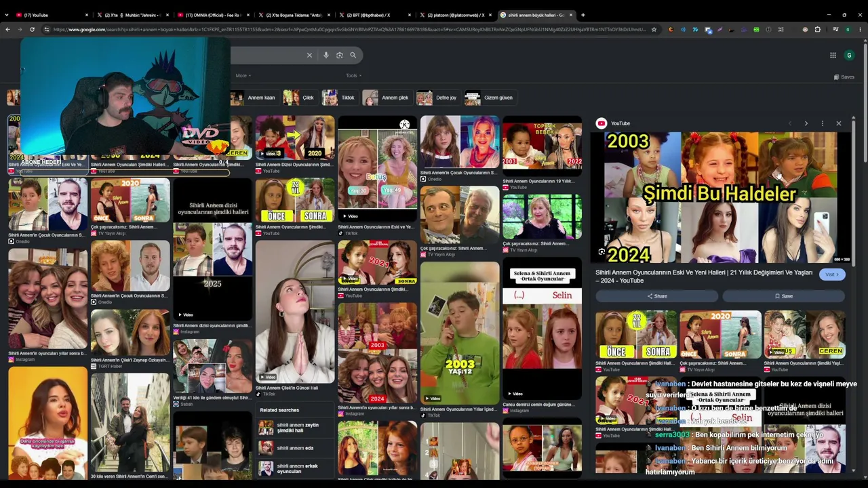Open the 'ÖNCE SONRA 22 YIL' related image in preview panel
Viewport: 868px width, 488px height.
point(635,335)
